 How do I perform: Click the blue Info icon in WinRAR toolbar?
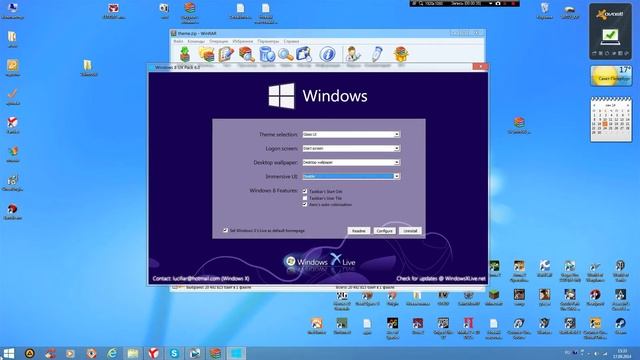coord(327,54)
